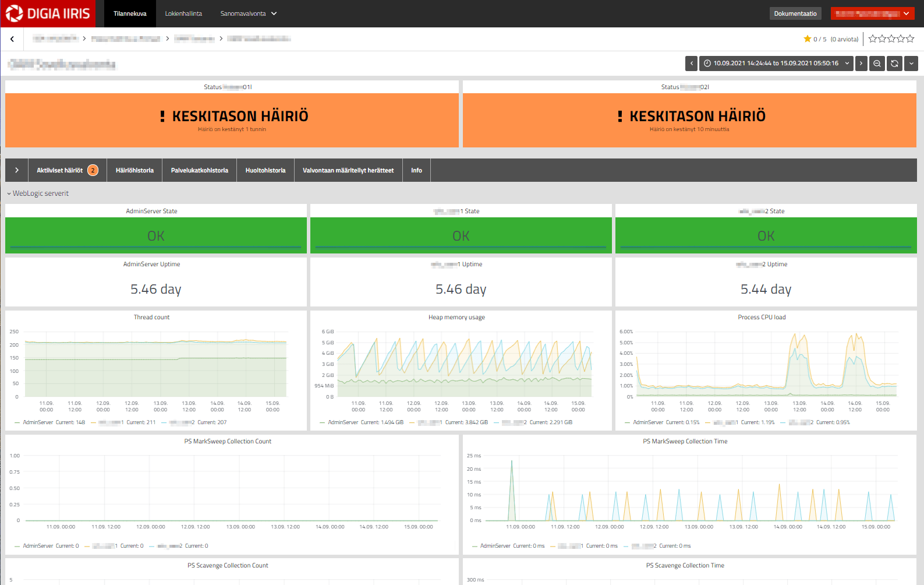Image resolution: width=924 pixels, height=585 pixels.
Task: Go back using the left chevron
Action: (x=12, y=39)
